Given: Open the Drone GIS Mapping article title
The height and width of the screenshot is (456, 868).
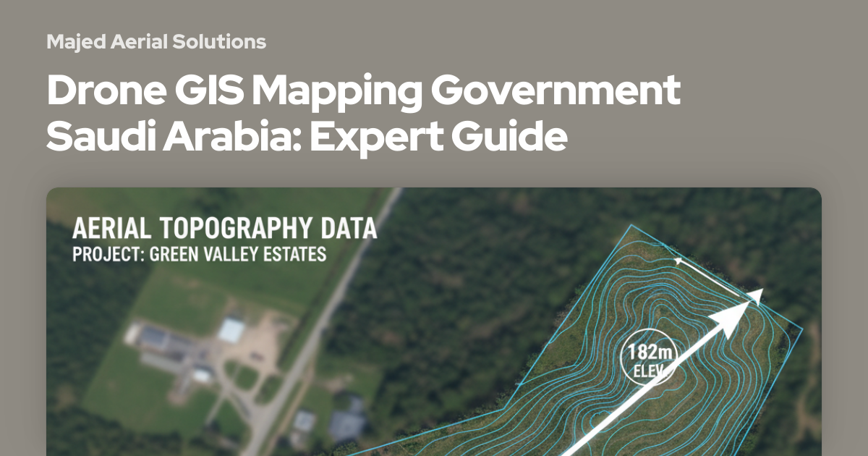Looking at the screenshot, I should click(364, 113).
